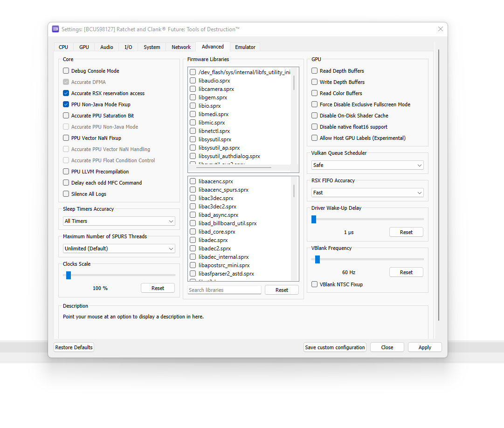This screenshot has width=504, height=428.
Task: Switch to the GPU tab
Action: [84, 47]
